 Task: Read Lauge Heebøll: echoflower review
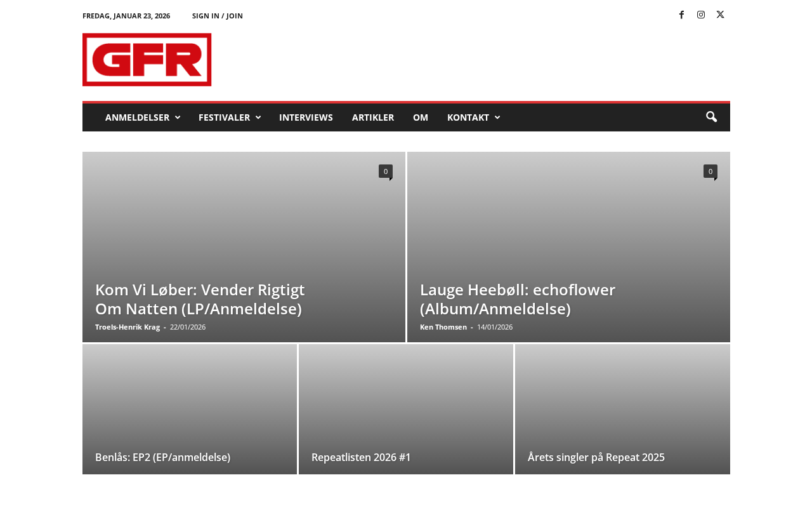518,299
